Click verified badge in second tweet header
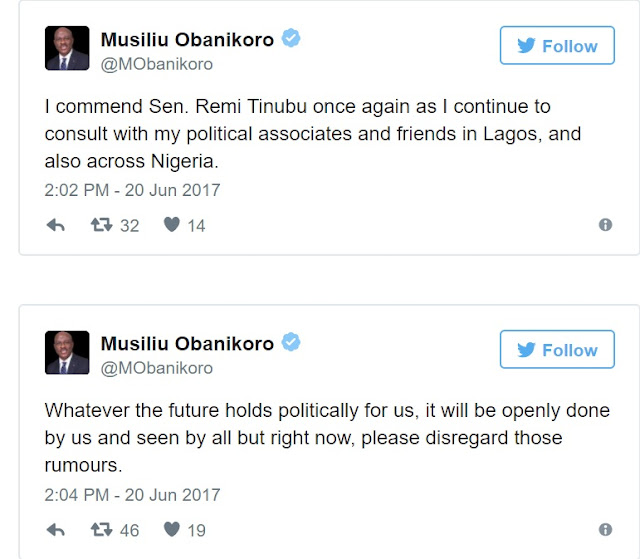Screen dimensions: 640x559 (291, 343)
